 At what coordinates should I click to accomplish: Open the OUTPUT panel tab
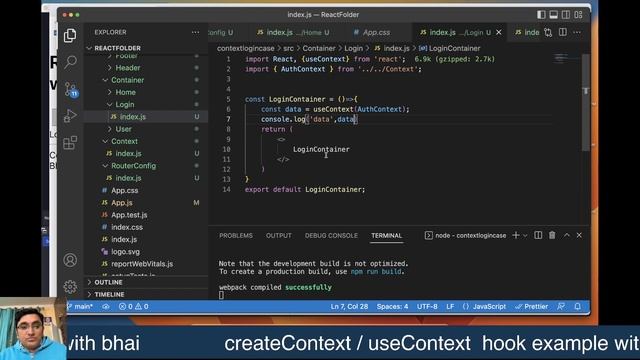point(279,236)
